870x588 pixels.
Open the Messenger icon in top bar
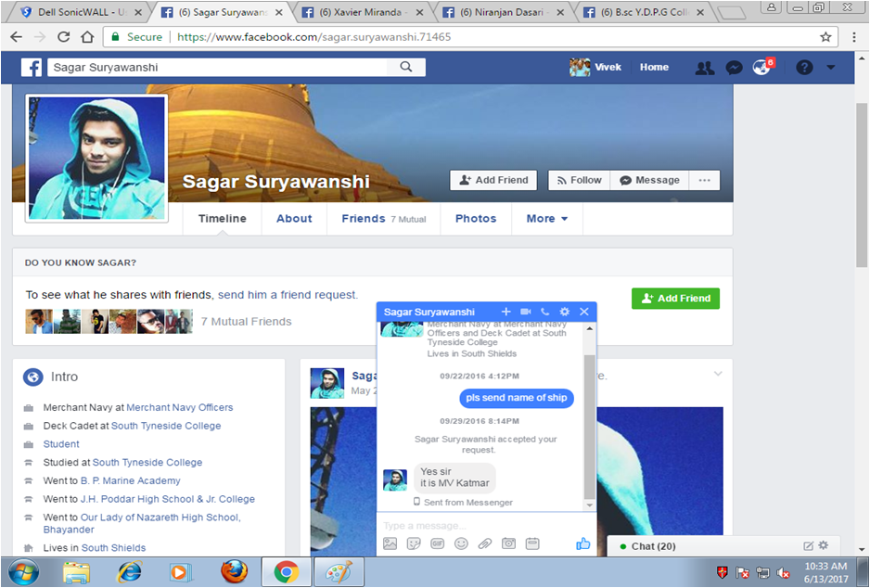coord(734,68)
